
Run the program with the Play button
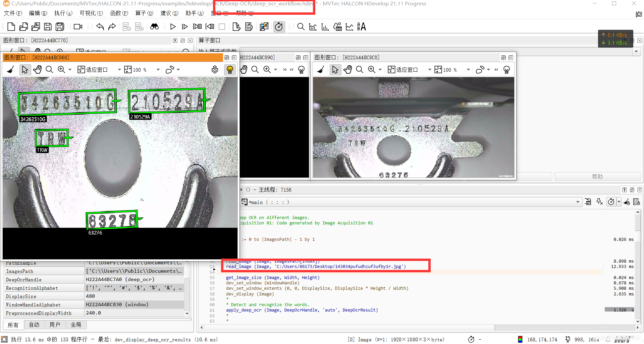coord(173,27)
